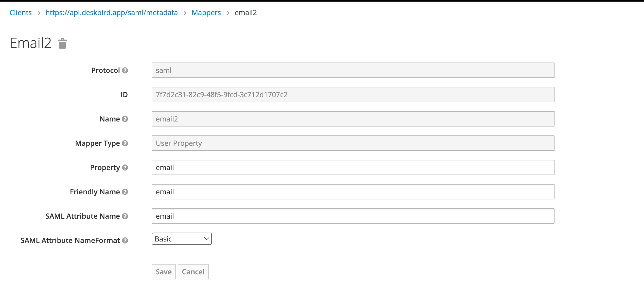This screenshot has height=304, width=644.
Task: Open the deskbird saml metadata breadcrumb link
Action: (111, 13)
